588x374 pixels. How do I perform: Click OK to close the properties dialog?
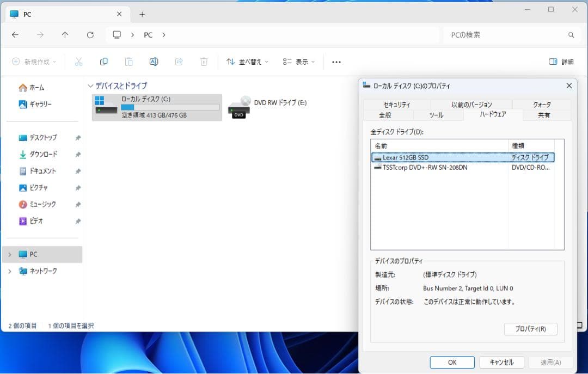(452, 362)
